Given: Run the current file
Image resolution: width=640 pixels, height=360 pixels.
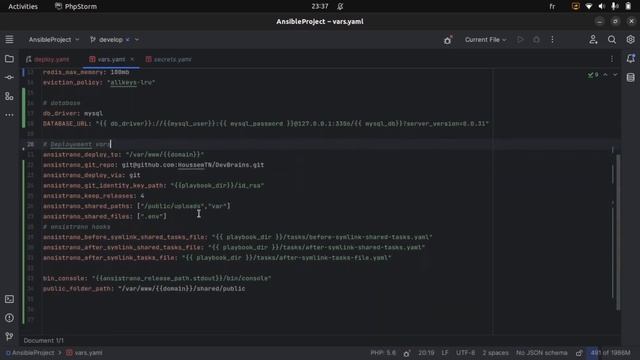Looking at the screenshot, I should (x=520, y=40).
